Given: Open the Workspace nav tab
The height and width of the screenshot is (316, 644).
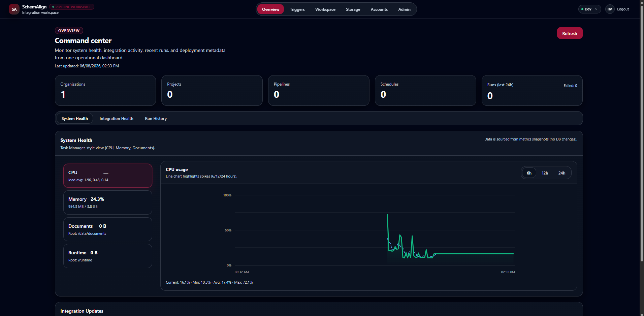Looking at the screenshot, I should [x=325, y=9].
